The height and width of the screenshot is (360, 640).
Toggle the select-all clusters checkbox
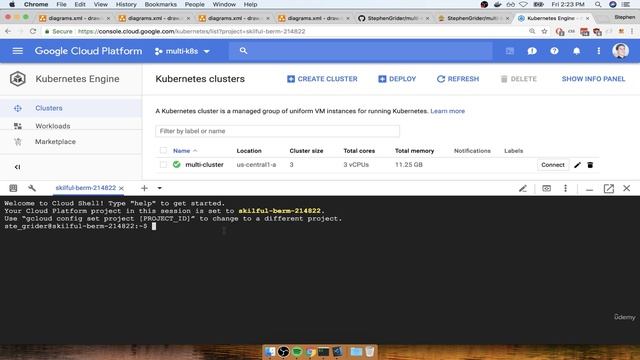pyautogui.click(x=163, y=151)
